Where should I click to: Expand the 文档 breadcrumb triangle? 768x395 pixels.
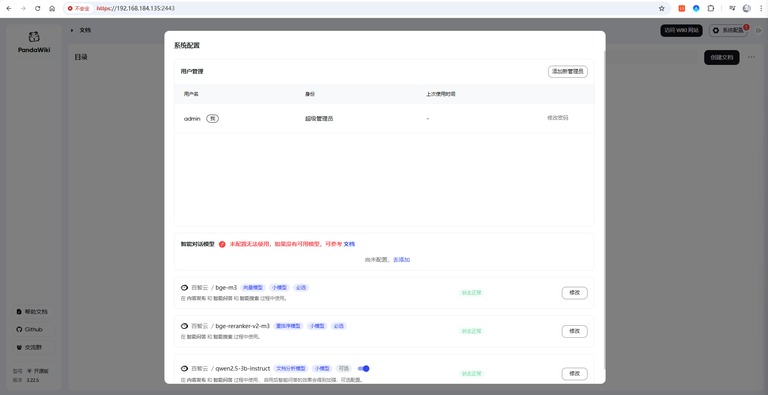point(72,30)
